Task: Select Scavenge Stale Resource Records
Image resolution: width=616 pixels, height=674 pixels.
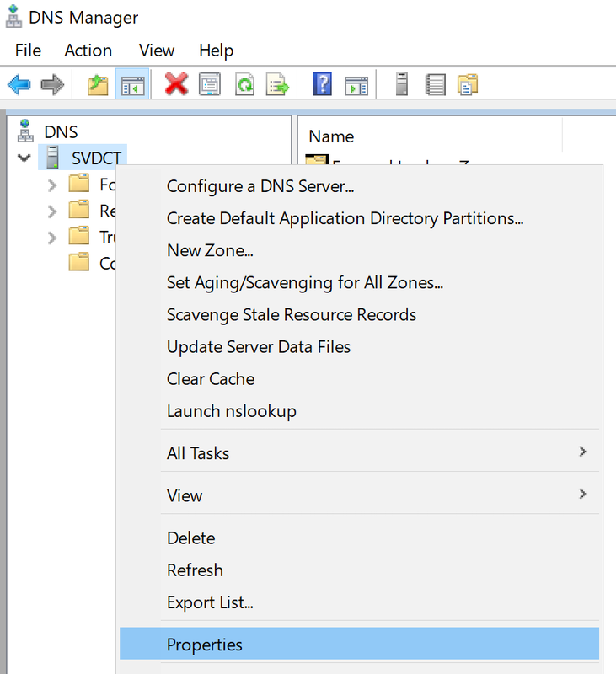Action: (x=359, y=314)
